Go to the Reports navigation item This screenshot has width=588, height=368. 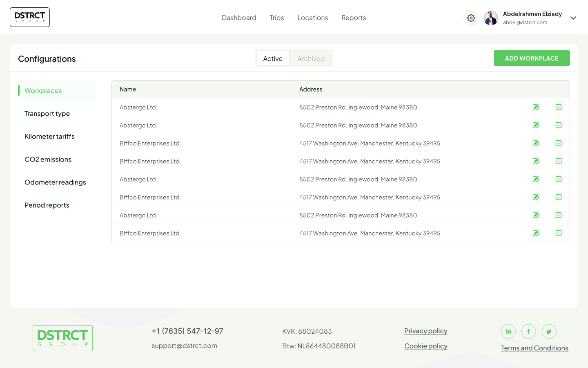pyautogui.click(x=354, y=18)
